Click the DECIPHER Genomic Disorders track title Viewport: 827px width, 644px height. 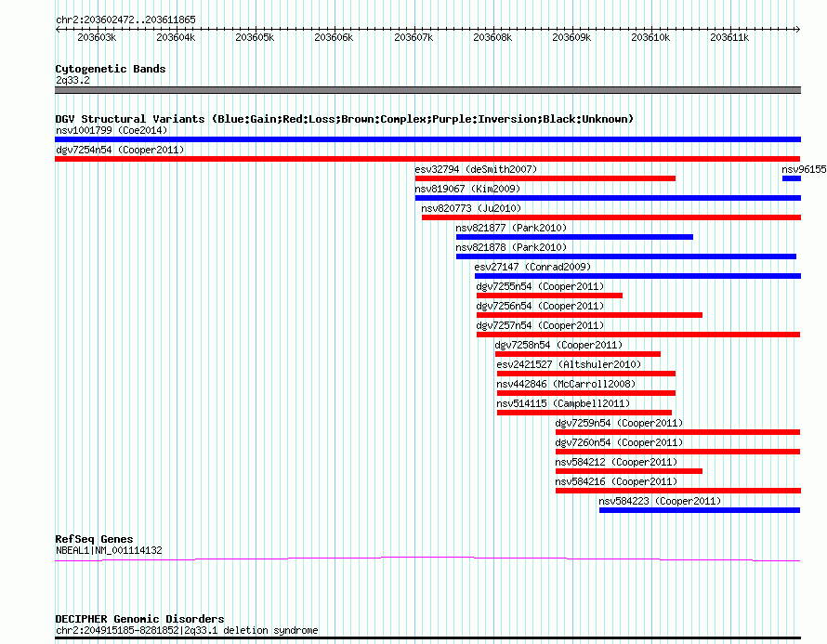(x=139, y=619)
